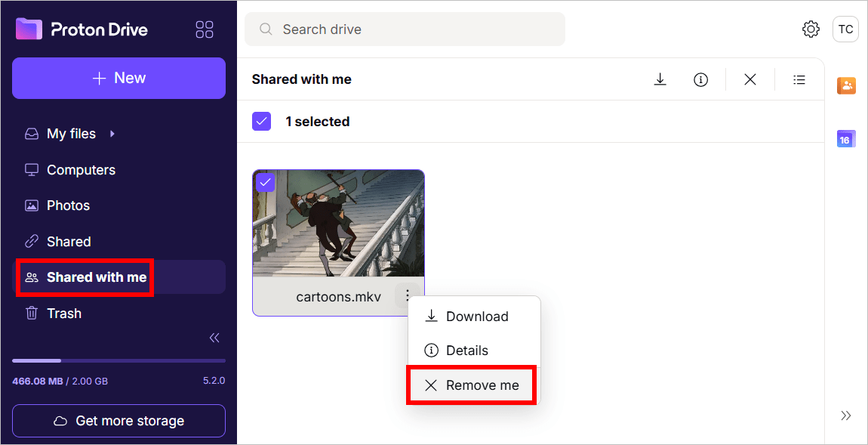Click the 1 selected label
Image resolution: width=868 pixels, height=445 pixels.
[317, 122]
